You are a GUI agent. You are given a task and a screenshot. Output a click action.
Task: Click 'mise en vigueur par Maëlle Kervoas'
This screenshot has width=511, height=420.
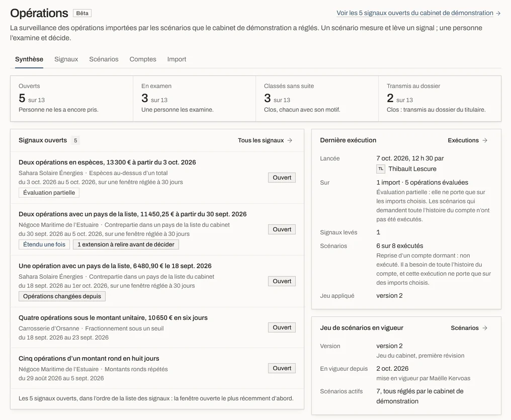click(x=423, y=378)
